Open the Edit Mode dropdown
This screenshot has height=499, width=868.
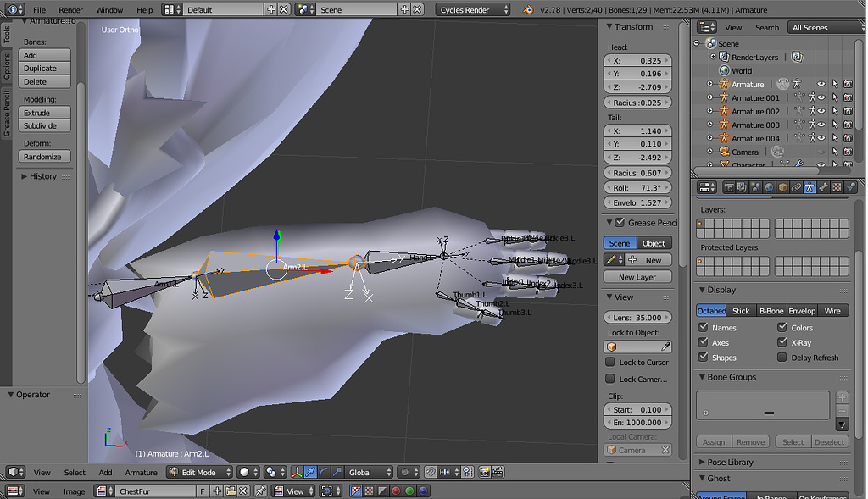(x=200, y=473)
